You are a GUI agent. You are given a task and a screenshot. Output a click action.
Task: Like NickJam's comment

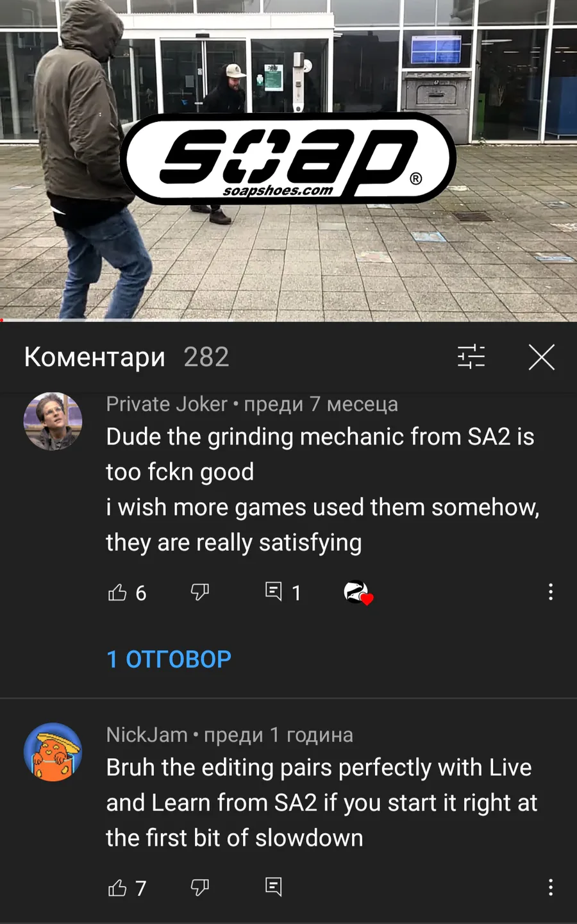(x=117, y=887)
